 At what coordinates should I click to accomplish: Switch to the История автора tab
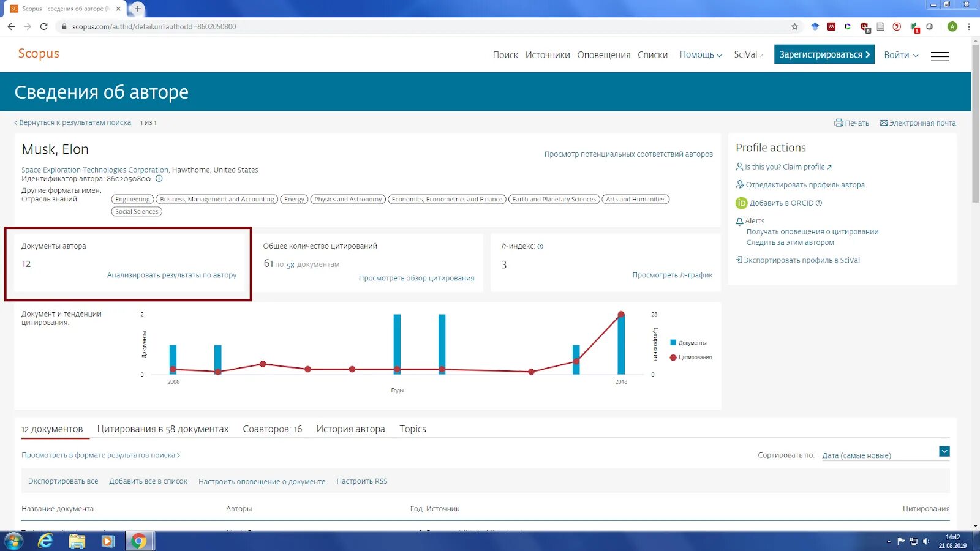pos(351,429)
